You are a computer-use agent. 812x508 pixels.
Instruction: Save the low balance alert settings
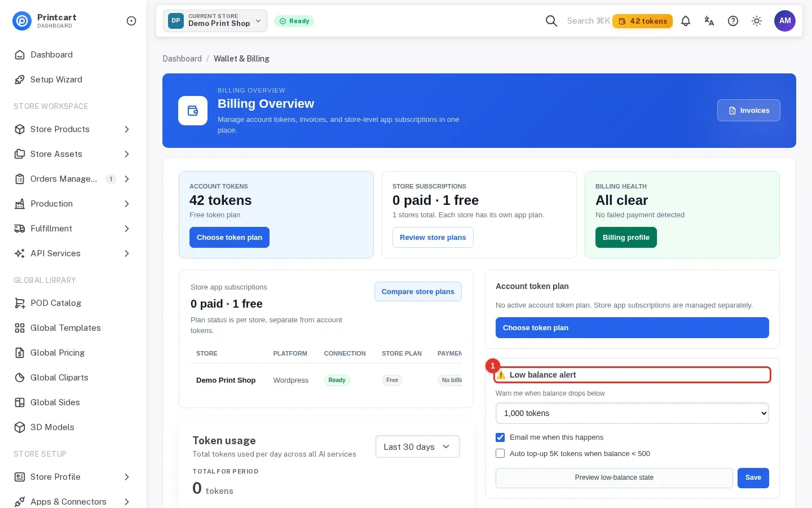(x=753, y=478)
